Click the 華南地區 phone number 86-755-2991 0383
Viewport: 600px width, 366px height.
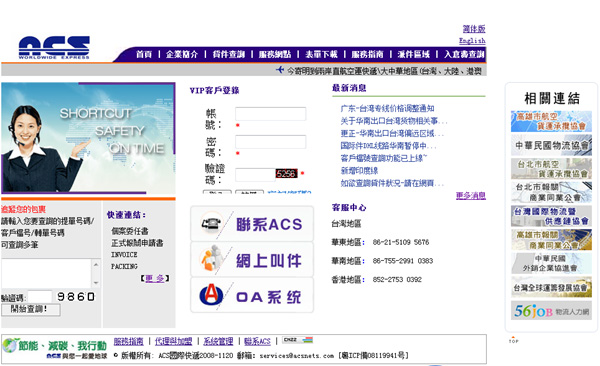tap(403, 261)
